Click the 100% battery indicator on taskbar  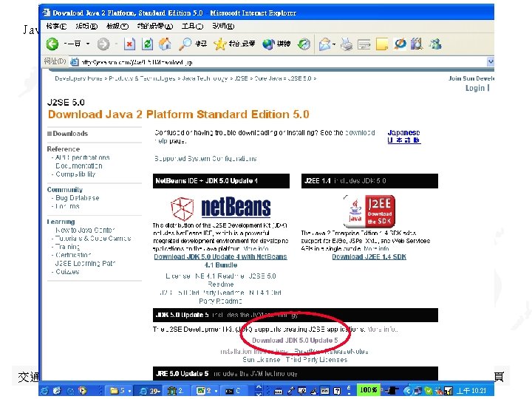click(368, 390)
